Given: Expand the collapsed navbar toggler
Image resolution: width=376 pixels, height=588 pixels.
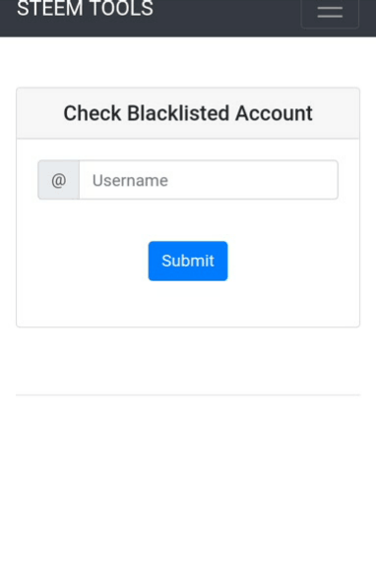Looking at the screenshot, I should coord(330,13).
